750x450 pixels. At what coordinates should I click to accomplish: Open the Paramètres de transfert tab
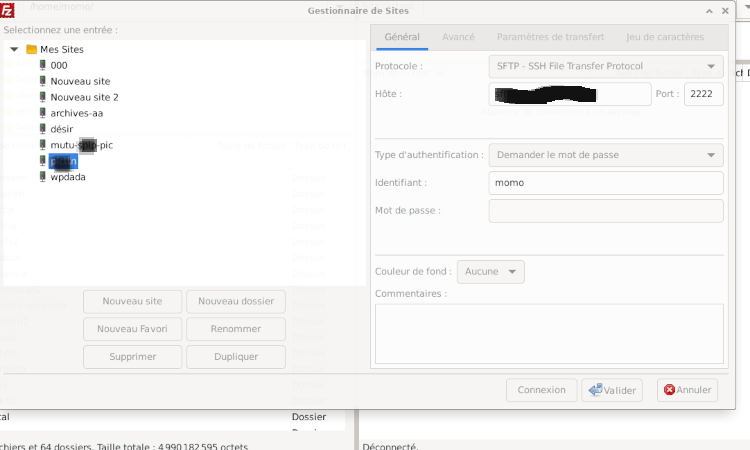pyautogui.click(x=550, y=37)
